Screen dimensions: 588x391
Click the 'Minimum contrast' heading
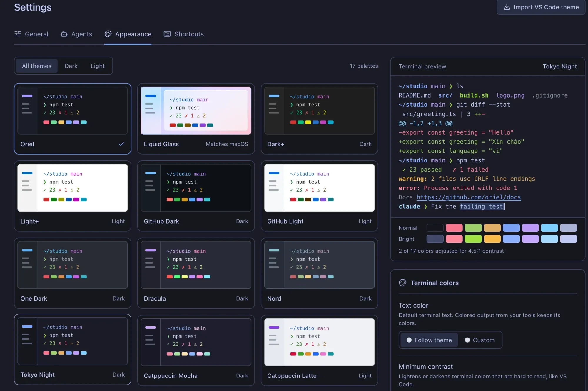pyautogui.click(x=425, y=367)
